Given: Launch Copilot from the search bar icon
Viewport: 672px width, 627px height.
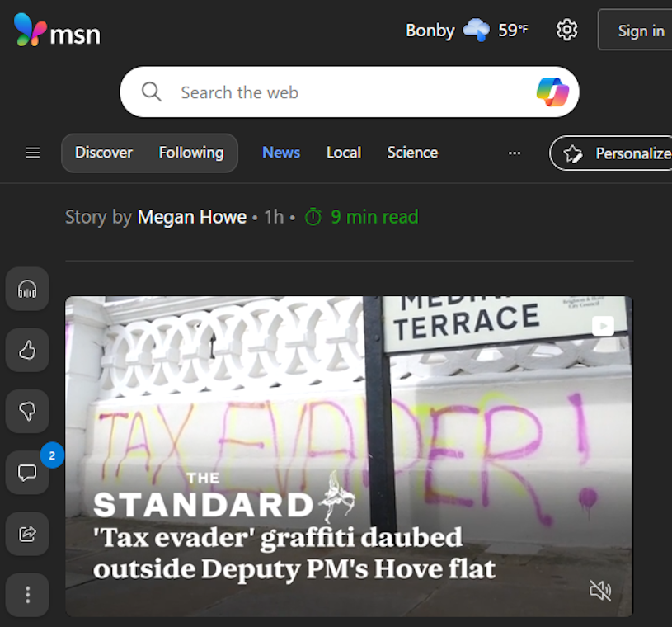Looking at the screenshot, I should 552,92.
